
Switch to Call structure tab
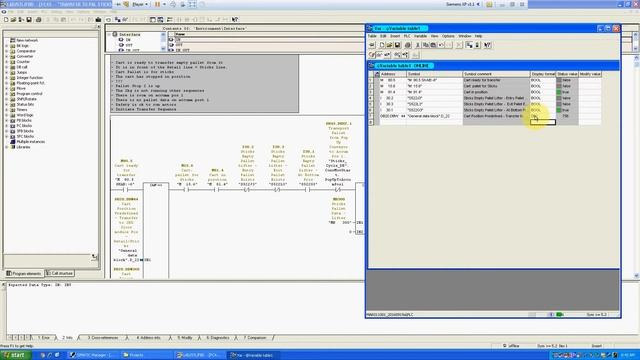pos(60,273)
